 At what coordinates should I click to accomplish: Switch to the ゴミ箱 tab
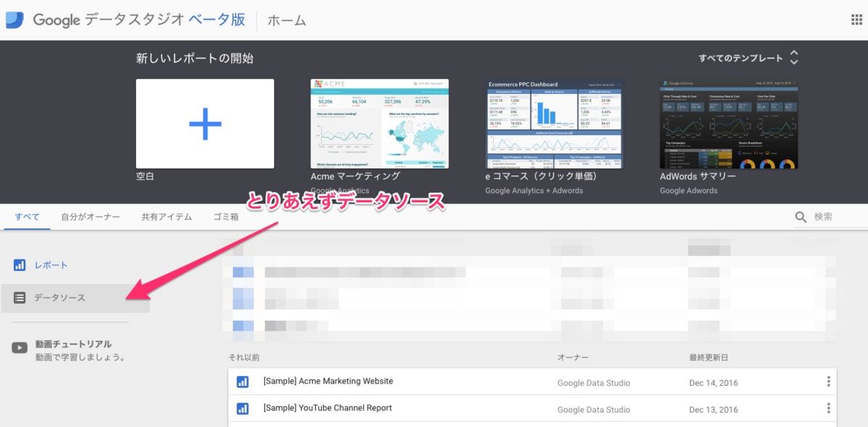[x=226, y=217]
